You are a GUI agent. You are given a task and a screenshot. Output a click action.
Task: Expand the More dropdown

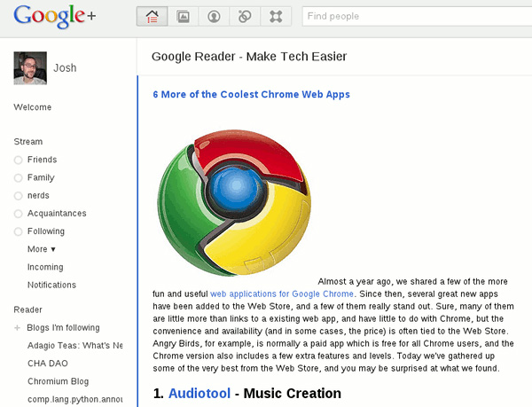(x=42, y=249)
